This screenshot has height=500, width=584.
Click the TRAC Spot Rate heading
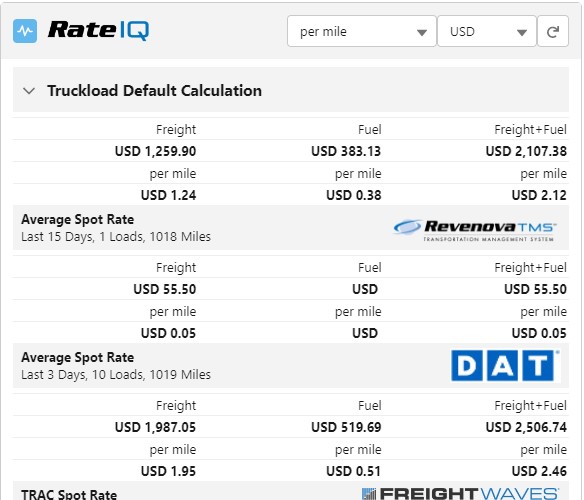point(69,494)
